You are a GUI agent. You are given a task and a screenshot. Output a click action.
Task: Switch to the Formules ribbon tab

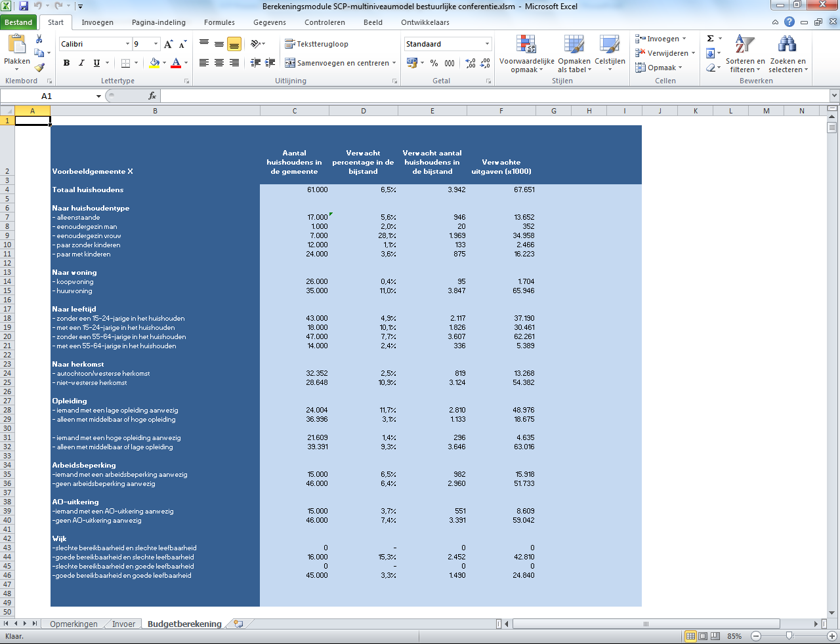coord(219,22)
